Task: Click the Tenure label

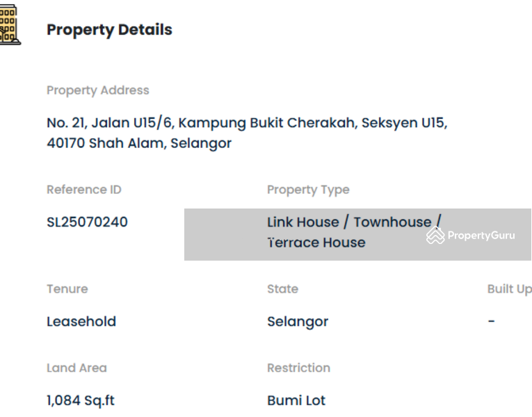Action: pos(67,289)
